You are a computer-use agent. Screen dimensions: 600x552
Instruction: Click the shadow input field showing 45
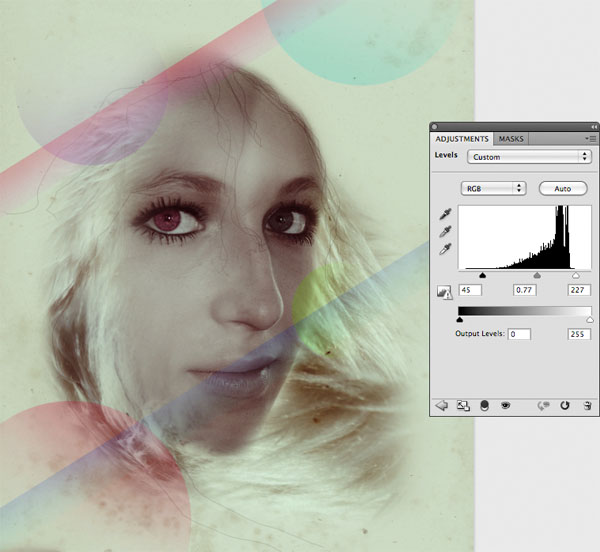point(470,290)
